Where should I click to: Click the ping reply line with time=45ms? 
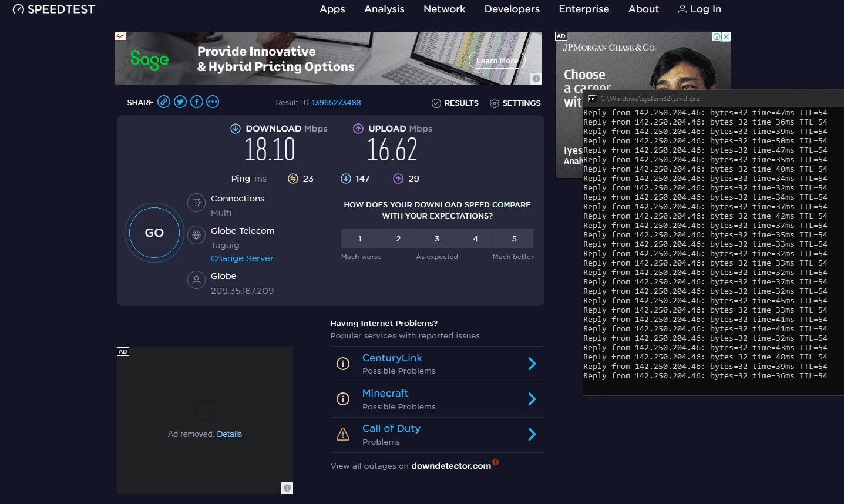705,301
